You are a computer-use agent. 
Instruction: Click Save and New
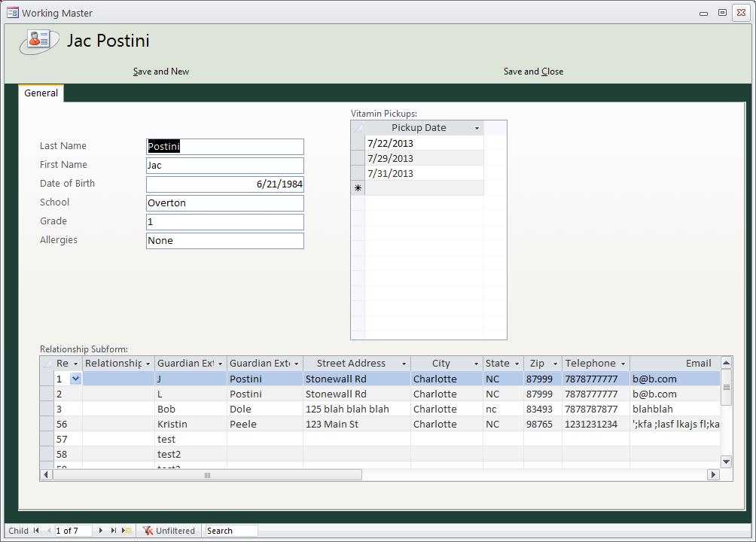click(161, 72)
